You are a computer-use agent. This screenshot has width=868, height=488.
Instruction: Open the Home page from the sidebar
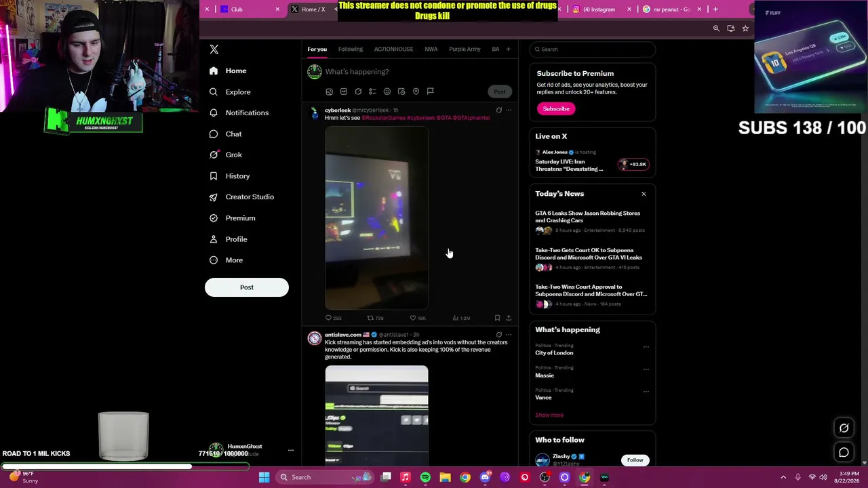[229, 70]
